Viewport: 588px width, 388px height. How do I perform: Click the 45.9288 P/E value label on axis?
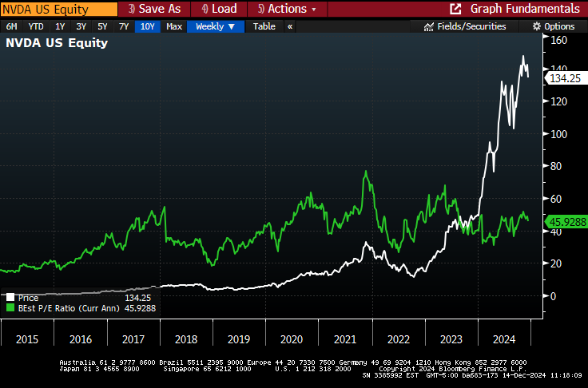[566, 222]
